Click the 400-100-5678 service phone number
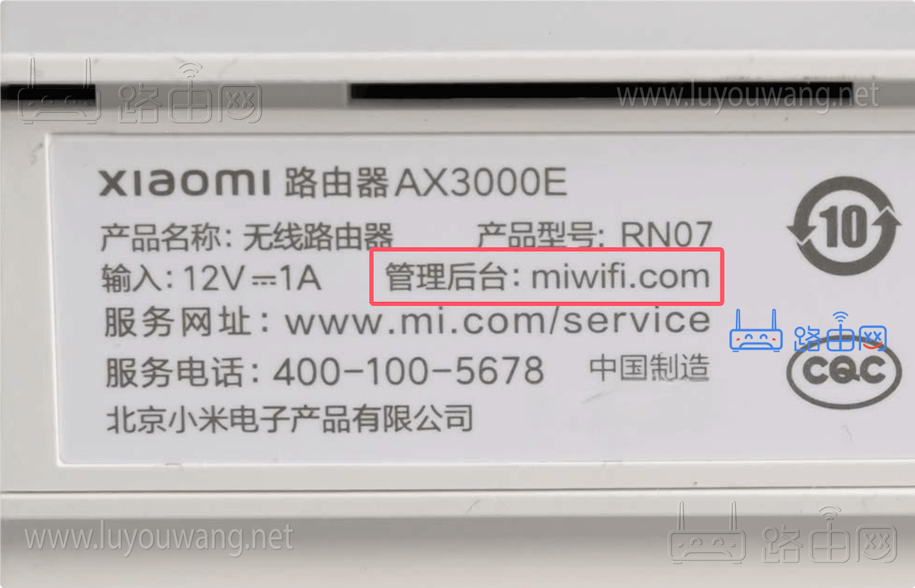 (x=409, y=371)
